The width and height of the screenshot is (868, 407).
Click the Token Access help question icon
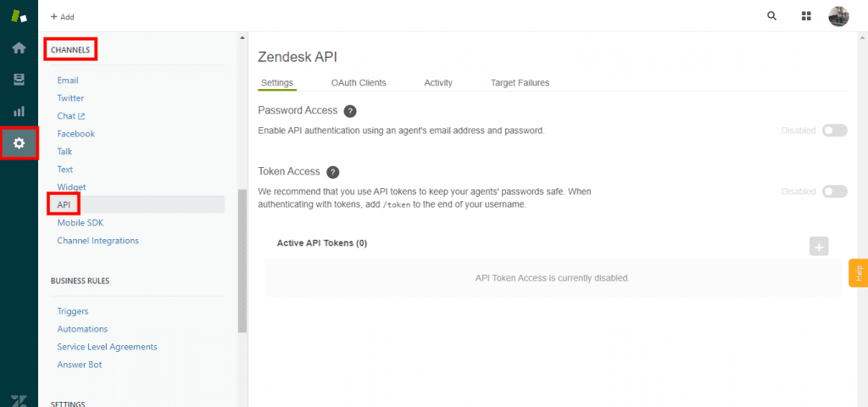pos(332,172)
